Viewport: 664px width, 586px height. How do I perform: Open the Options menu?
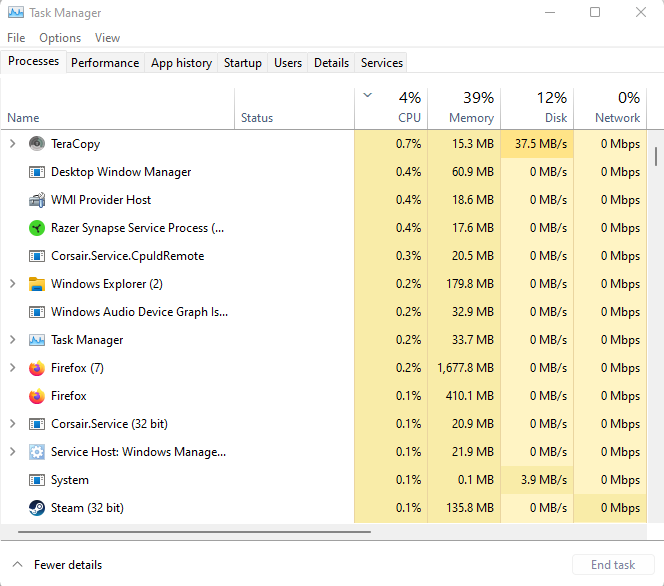coord(60,38)
